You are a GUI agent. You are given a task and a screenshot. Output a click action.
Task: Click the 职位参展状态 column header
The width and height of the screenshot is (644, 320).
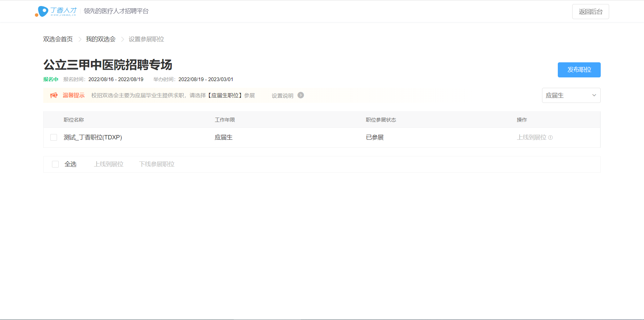tap(381, 120)
